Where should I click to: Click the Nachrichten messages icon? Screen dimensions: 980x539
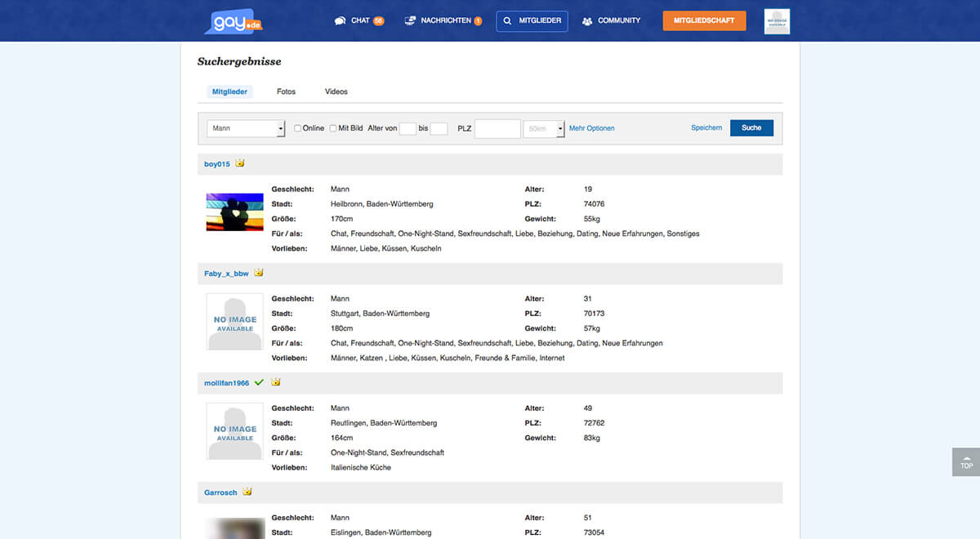tap(411, 21)
